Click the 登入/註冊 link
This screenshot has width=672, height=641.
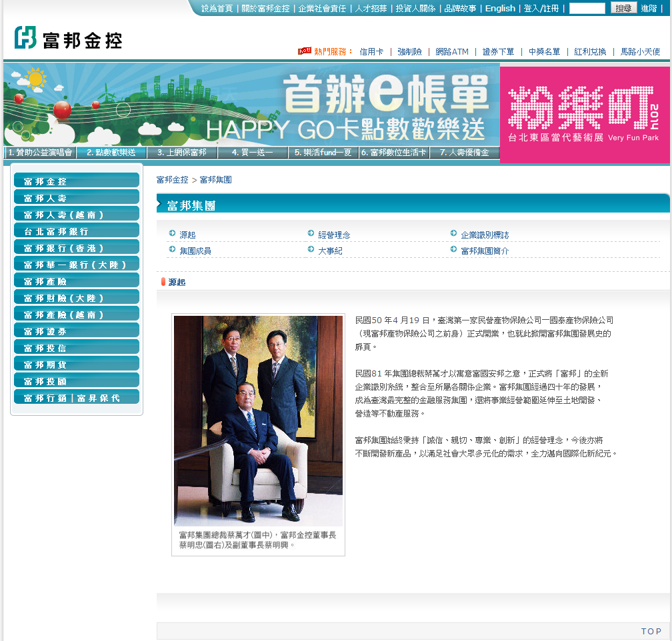(541, 9)
